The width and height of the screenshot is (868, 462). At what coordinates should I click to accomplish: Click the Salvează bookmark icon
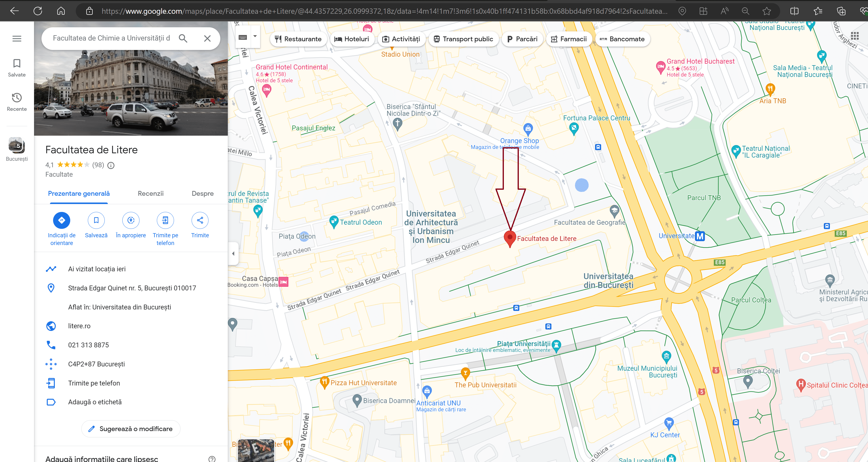(x=96, y=220)
